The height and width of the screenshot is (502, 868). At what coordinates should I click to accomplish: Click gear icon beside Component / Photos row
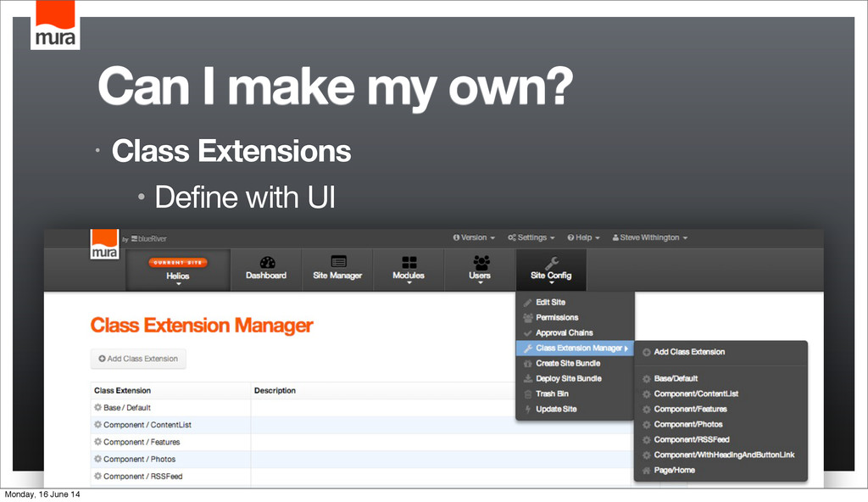click(98, 459)
